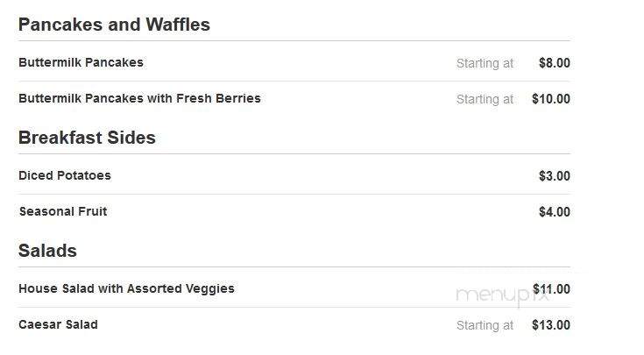Click the $10.00 price for berry pancakes

551,99
